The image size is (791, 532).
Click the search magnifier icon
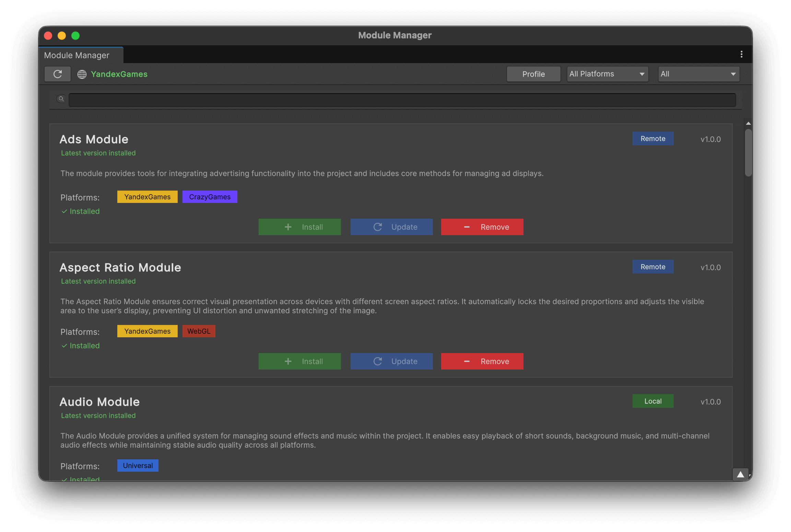[x=61, y=99]
